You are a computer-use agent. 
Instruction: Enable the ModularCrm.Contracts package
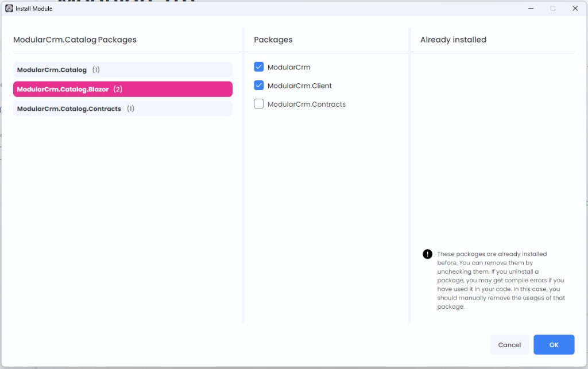tap(258, 103)
